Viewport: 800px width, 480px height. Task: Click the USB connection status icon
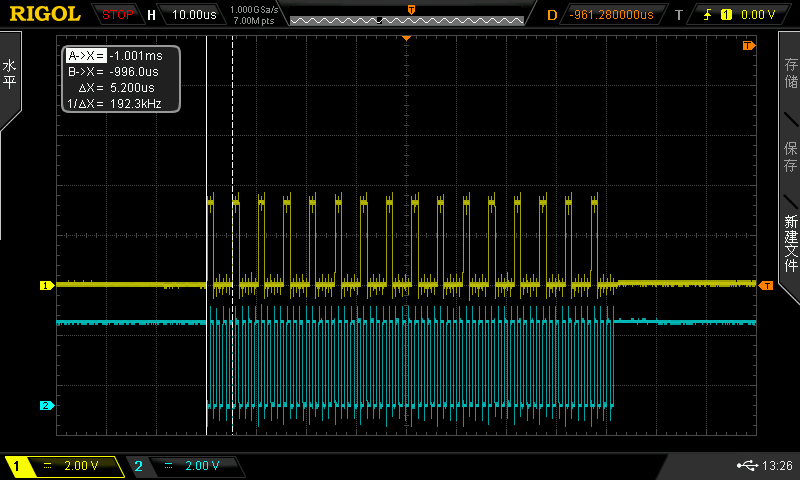coord(747,465)
